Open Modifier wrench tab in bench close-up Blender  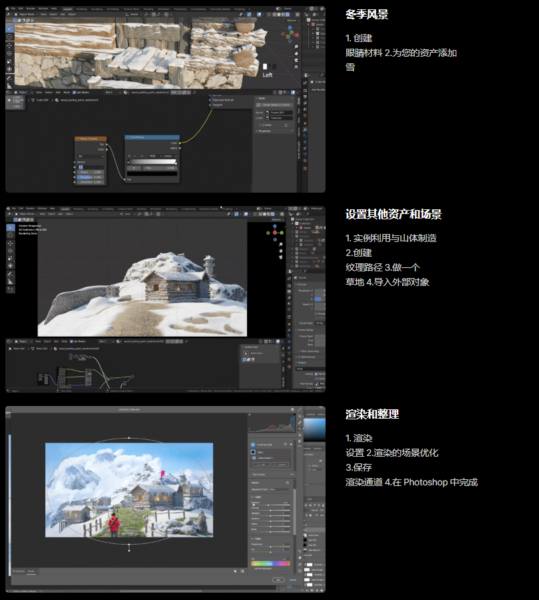click(305, 130)
